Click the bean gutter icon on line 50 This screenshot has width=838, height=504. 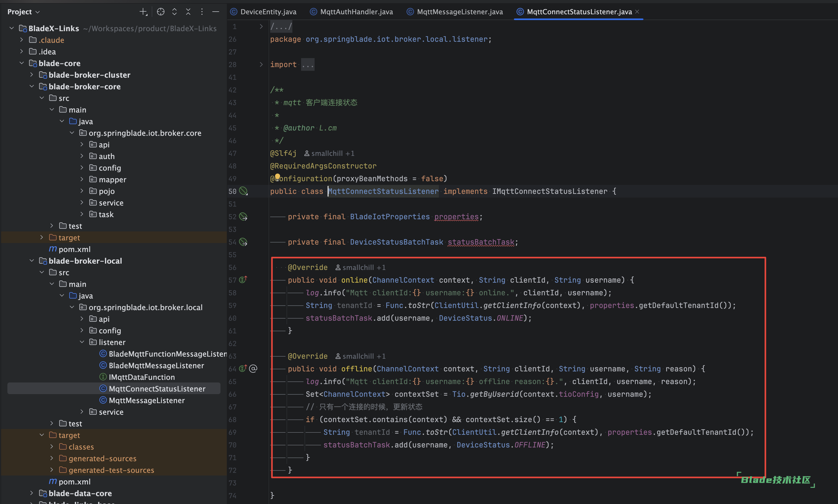pos(243,191)
